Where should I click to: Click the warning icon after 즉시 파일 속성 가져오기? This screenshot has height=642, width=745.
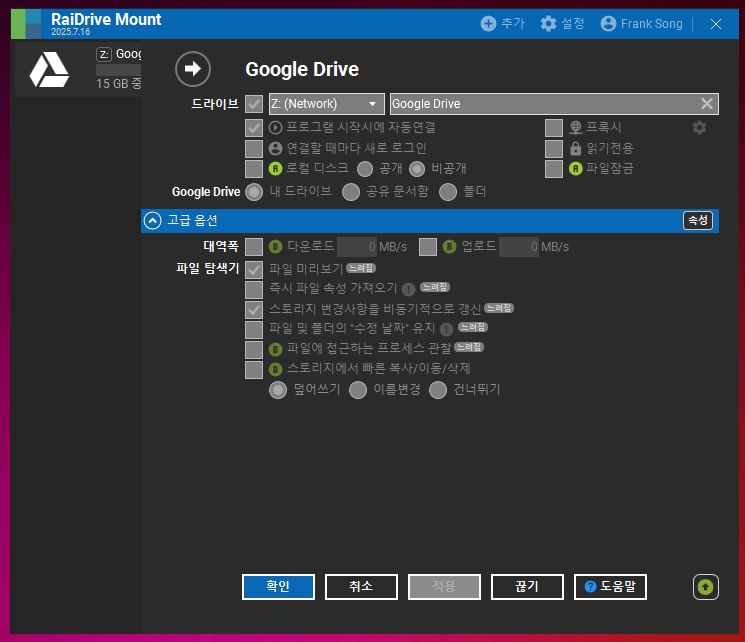[408, 289]
